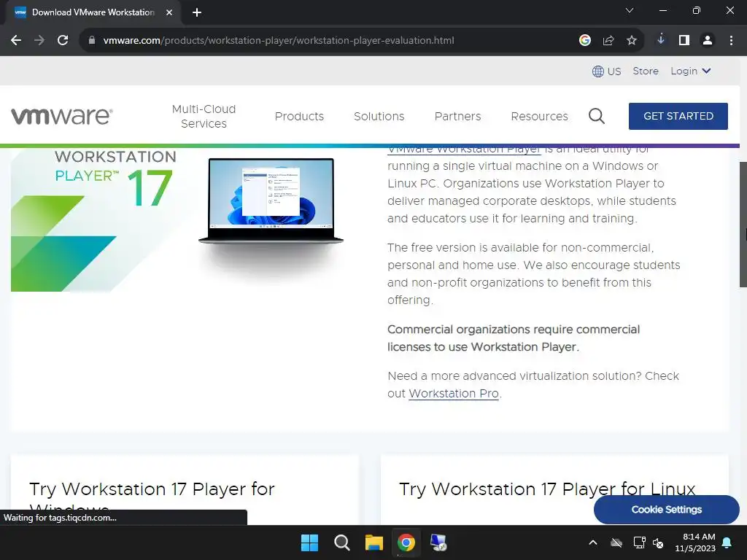Click Try Workstation 17 Player for Linux heading
747x560 pixels.
tap(547, 489)
